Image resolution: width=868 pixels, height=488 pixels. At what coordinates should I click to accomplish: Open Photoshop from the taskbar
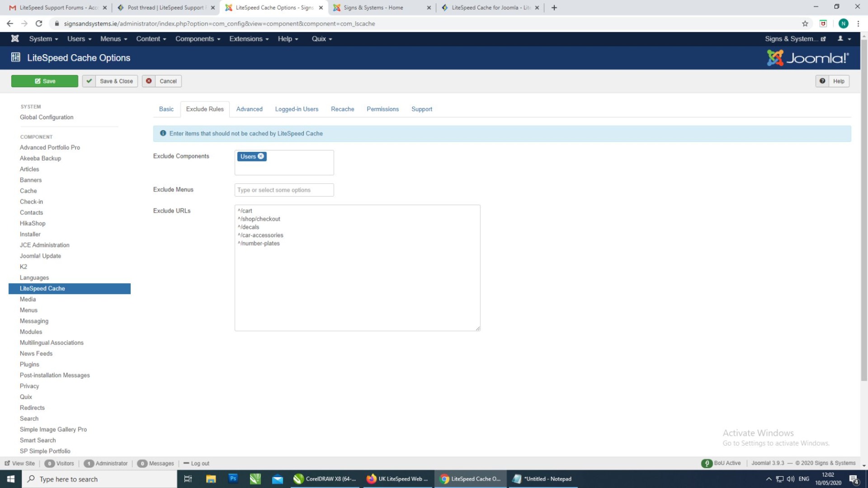coord(233,479)
